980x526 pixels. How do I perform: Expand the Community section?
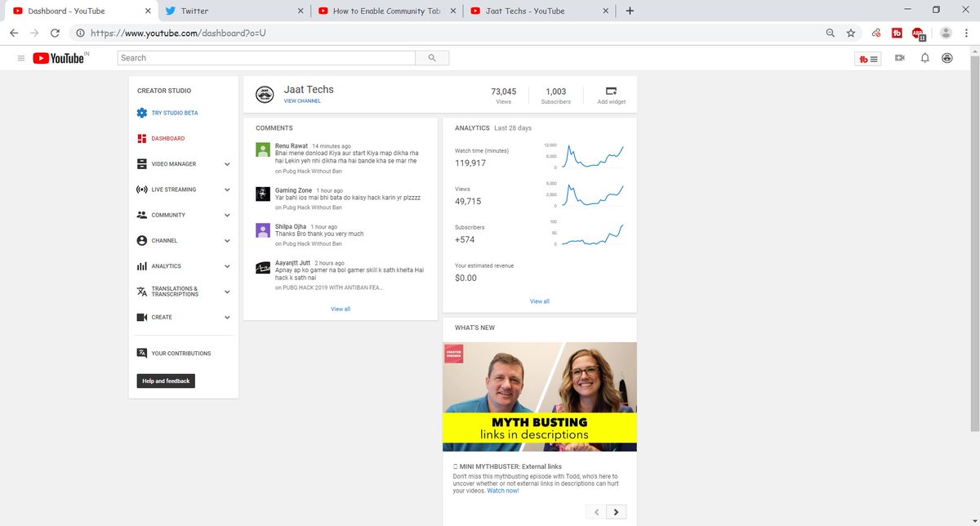tap(227, 215)
